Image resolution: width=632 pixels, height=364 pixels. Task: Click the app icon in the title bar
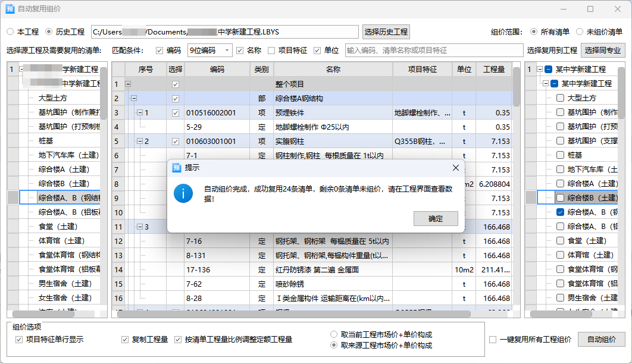click(10, 9)
